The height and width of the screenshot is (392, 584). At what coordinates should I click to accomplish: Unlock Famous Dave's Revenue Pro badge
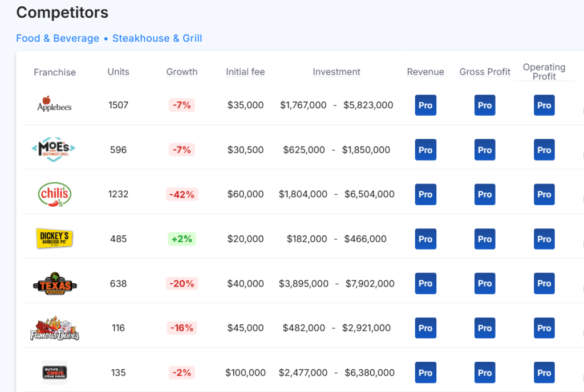[425, 328]
